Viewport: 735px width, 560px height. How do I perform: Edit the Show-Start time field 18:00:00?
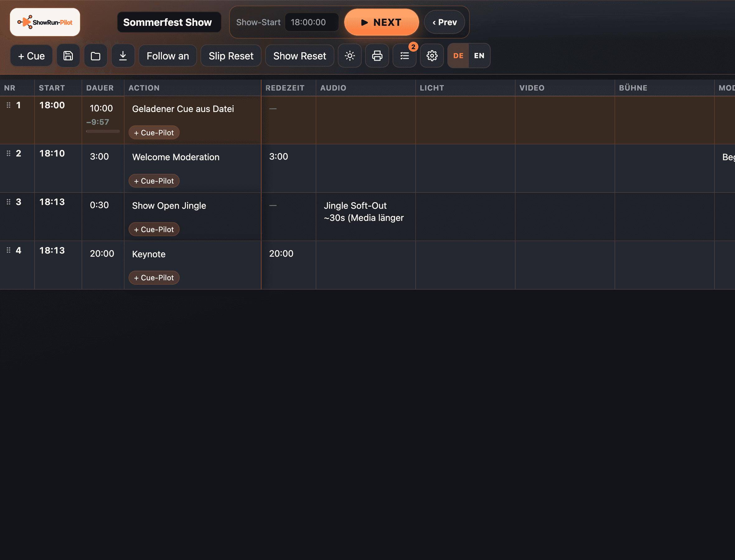312,22
